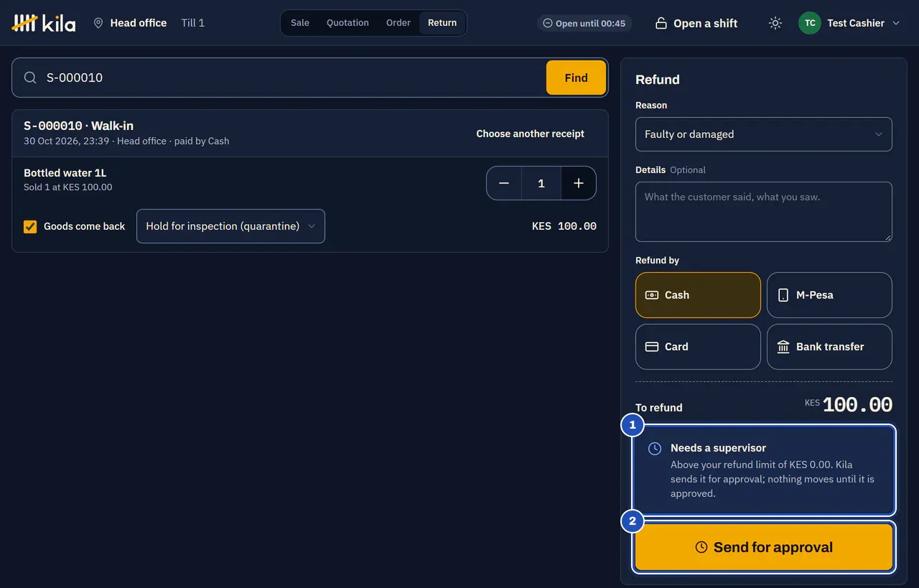Select Bank transfer as refund method
This screenshot has width=919, height=588.
(x=829, y=347)
